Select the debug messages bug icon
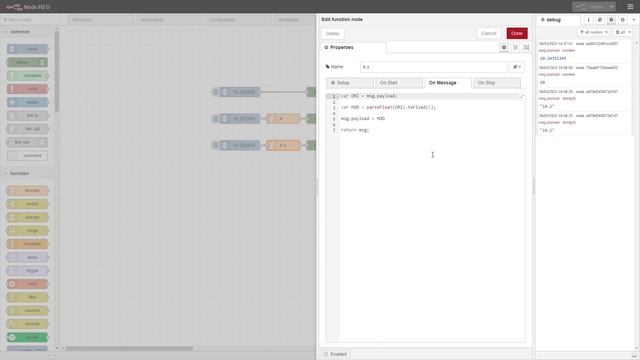The height and width of the screenshot is (360, 640). (611, 20)
